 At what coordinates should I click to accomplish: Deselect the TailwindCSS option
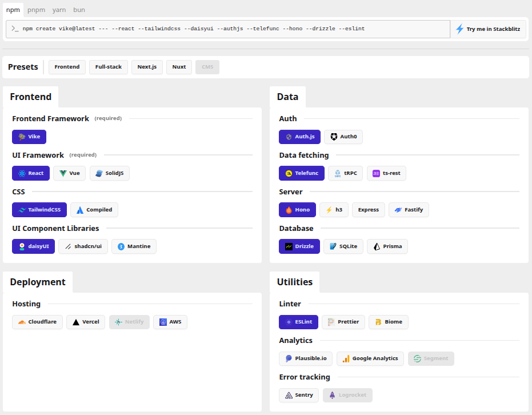[39, 210]
